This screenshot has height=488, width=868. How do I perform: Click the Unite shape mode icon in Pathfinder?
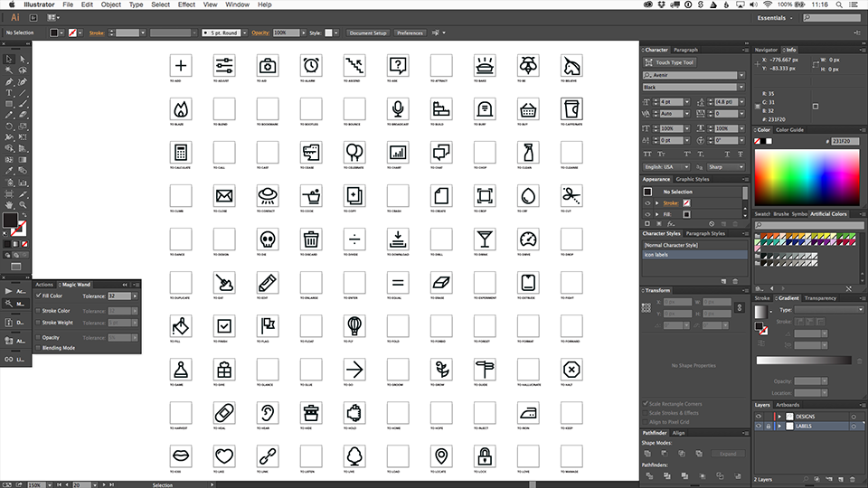pyautogui.click(x=647, y=454)
